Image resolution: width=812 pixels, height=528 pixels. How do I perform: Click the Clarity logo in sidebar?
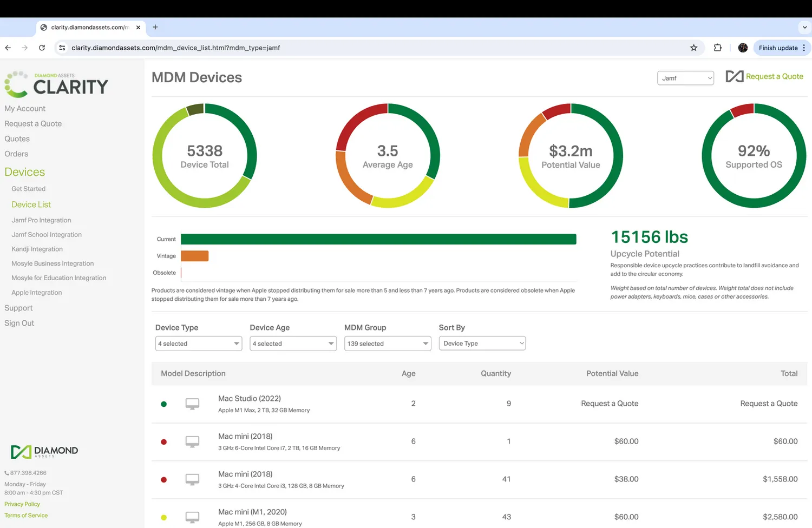click(56, 84)
